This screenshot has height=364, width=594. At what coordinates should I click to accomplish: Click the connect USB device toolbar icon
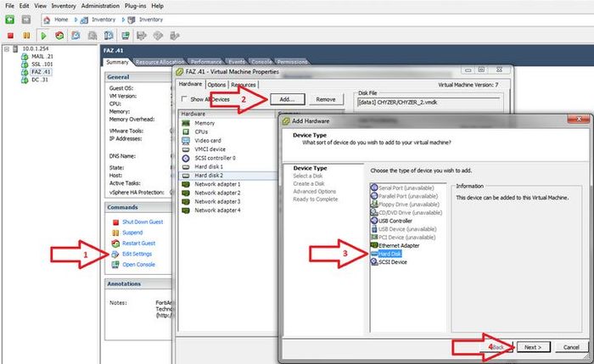(x=174, y=36)
